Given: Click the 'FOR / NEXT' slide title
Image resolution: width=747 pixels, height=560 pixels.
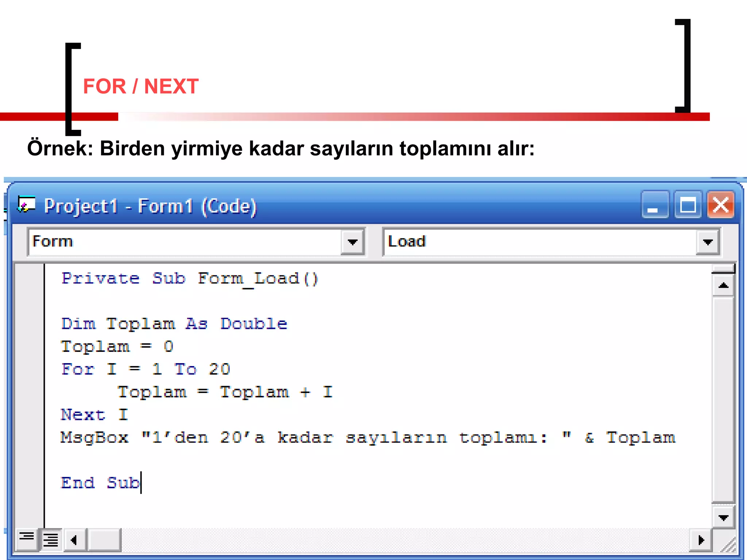Looking at the screenshot, I should 141,86.
